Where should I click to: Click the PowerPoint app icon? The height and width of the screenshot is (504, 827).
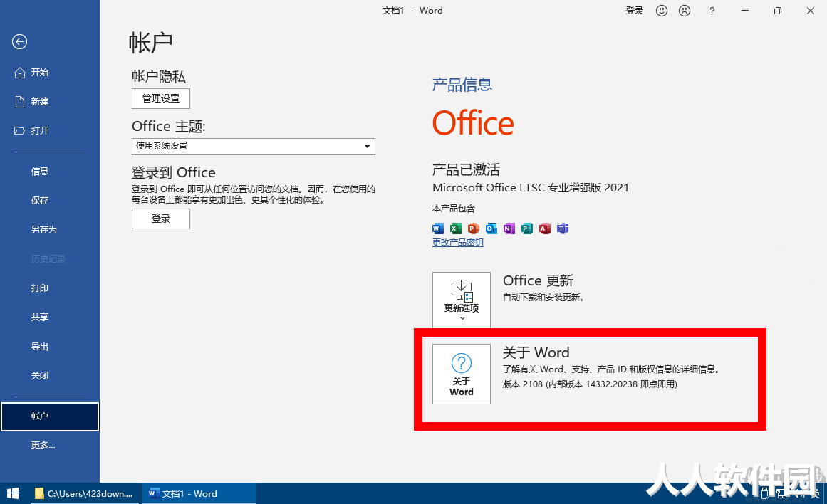click(x=473, y=229)
